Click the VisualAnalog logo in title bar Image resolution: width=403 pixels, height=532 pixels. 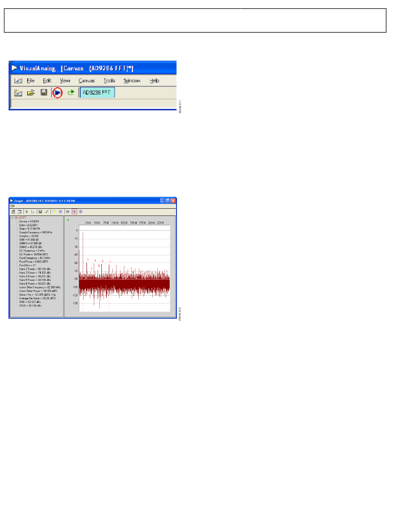(x=15, y=68)
